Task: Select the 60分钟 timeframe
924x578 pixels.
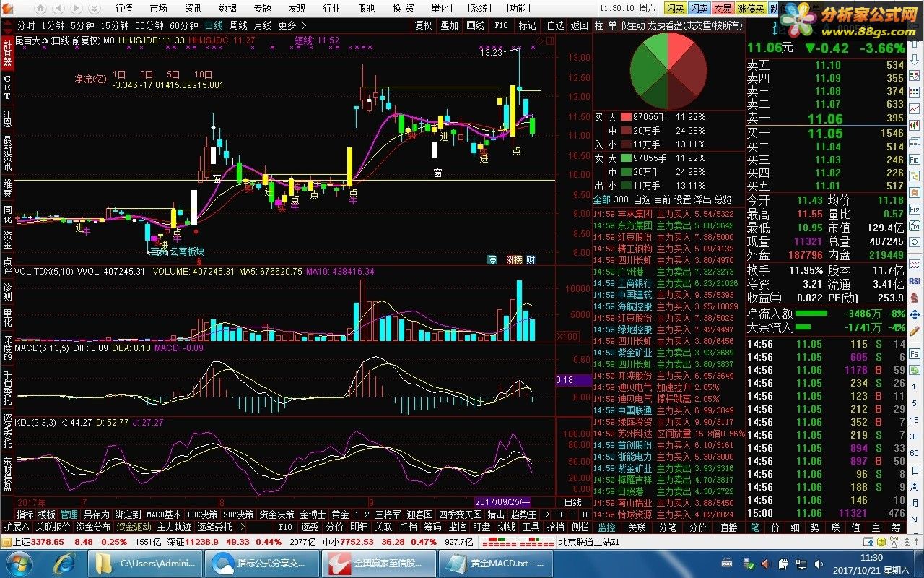Action: coord(184,25)
